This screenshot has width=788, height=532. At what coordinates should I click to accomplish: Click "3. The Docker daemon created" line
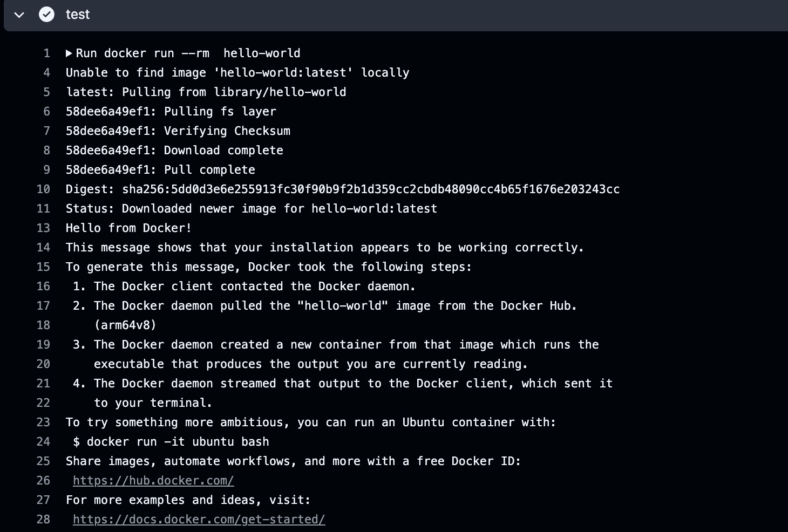click(336, 345)
